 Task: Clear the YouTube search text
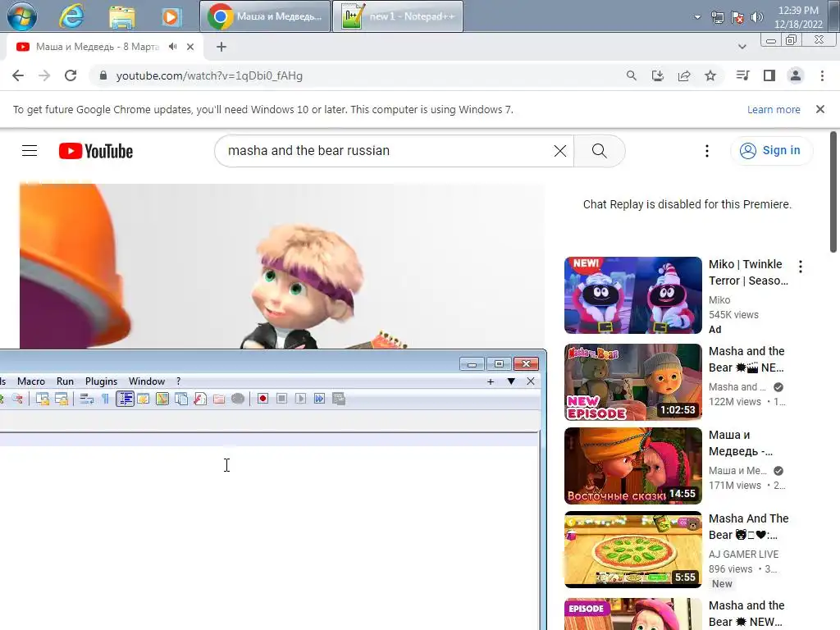tap(559, 151)
